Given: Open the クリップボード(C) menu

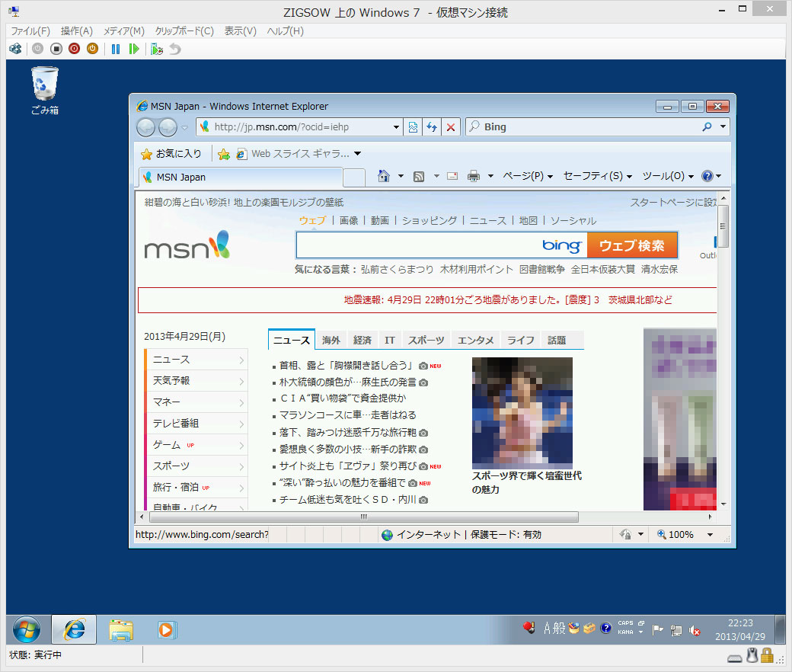Looking at the screenshot, I should (x=184, y=30).
